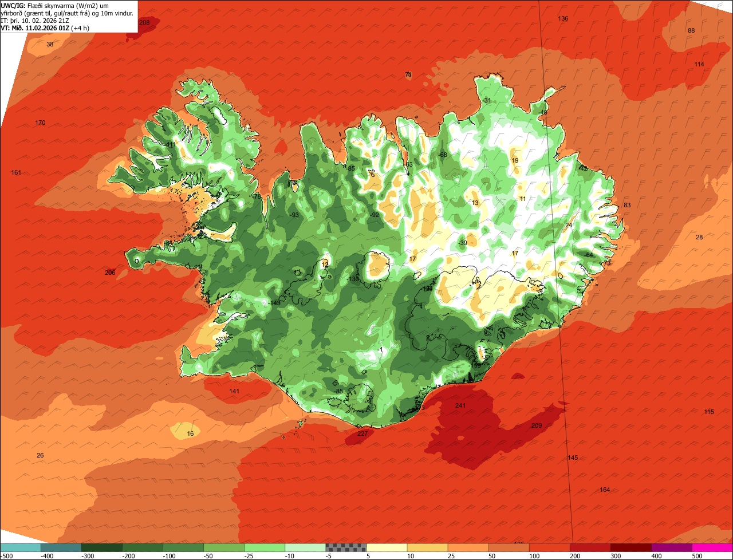The height and width of the screenshot is (560, 733).
Task: Click the 26 value in the southwest sea
Action: click(40, 455)
